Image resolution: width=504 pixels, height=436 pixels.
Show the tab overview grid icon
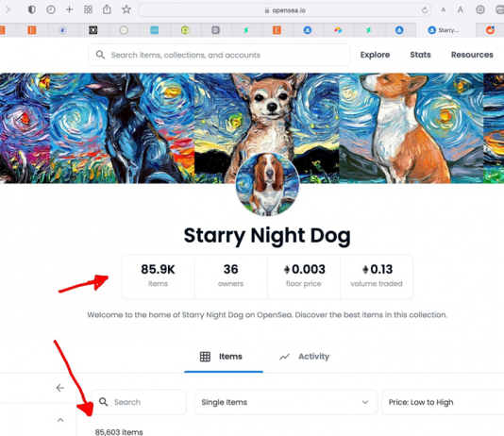tap(88, 10)
